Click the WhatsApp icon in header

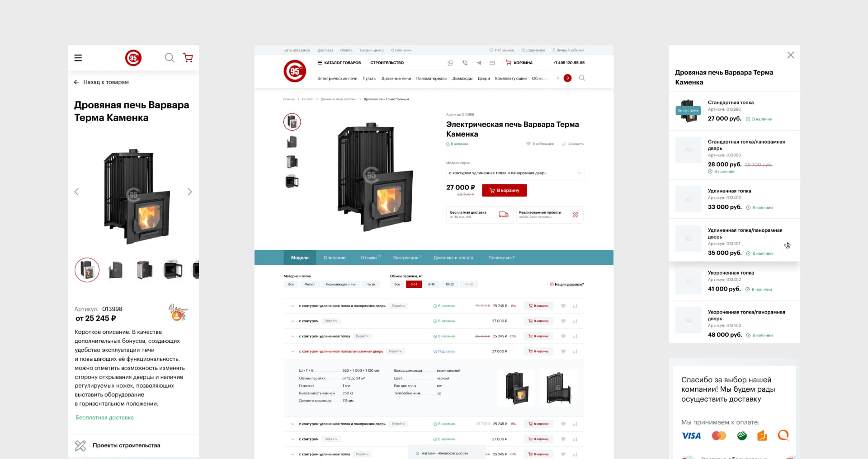pos(450,63)
